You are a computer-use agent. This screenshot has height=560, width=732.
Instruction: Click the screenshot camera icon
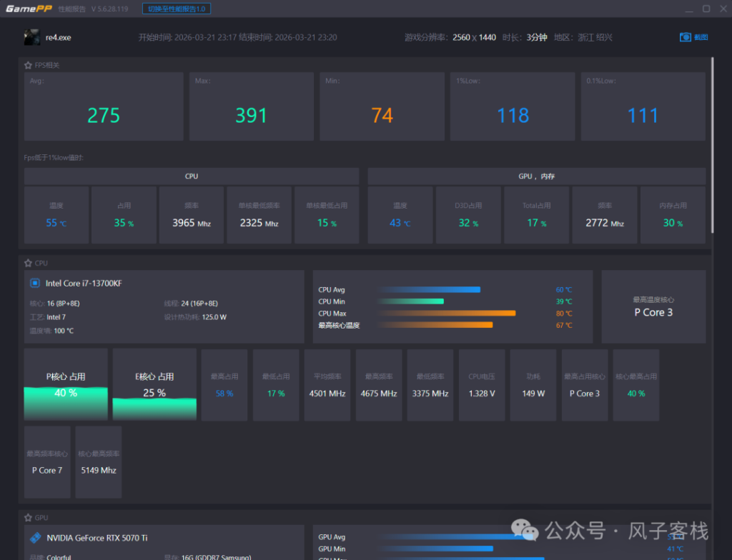pyautogui.click(x=685, y=37)
